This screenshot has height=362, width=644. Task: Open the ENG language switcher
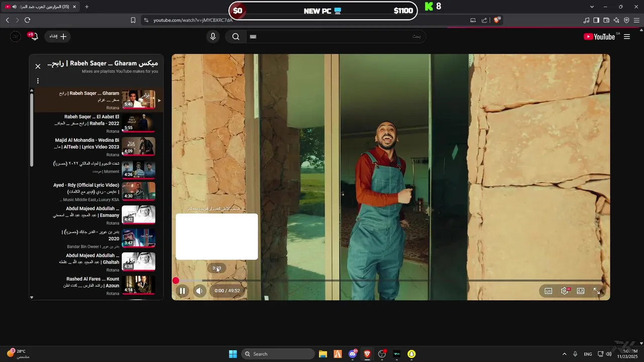point(588,354)
